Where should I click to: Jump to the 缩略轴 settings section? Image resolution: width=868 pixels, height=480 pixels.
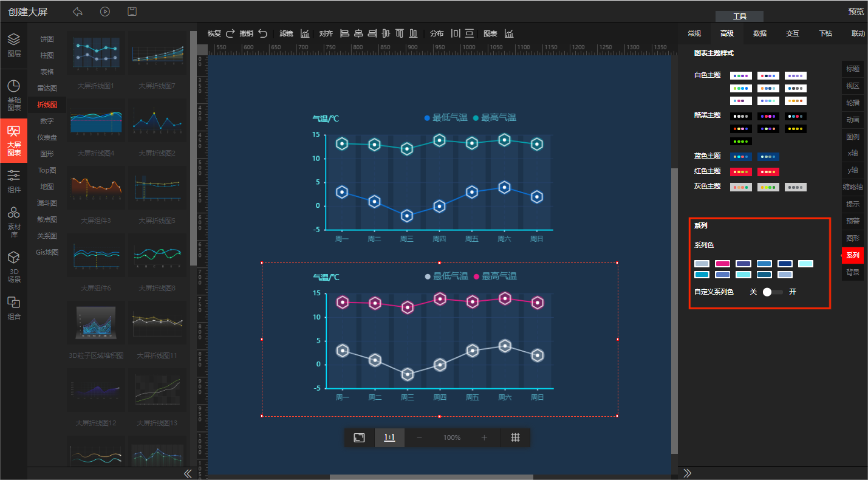point(853,187)
